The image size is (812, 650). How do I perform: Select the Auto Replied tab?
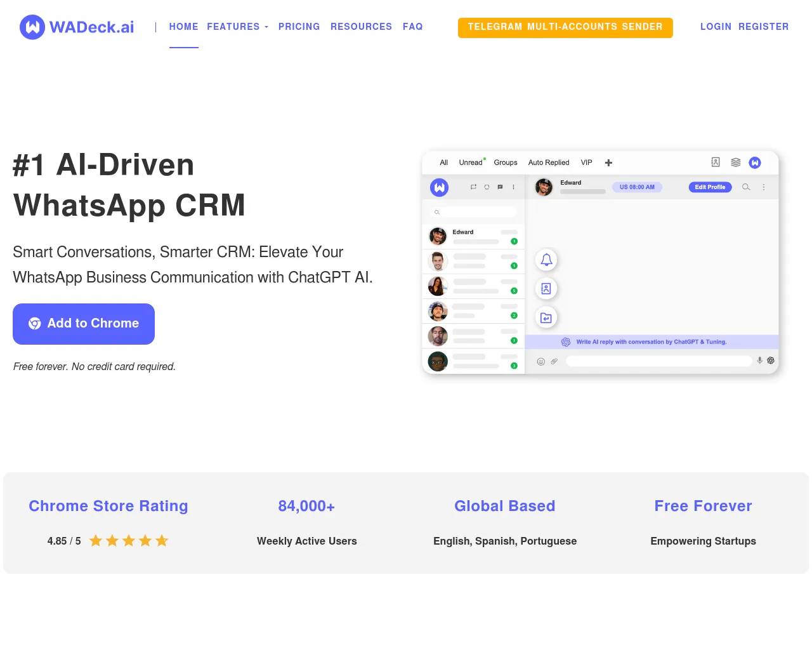[549, 162]
